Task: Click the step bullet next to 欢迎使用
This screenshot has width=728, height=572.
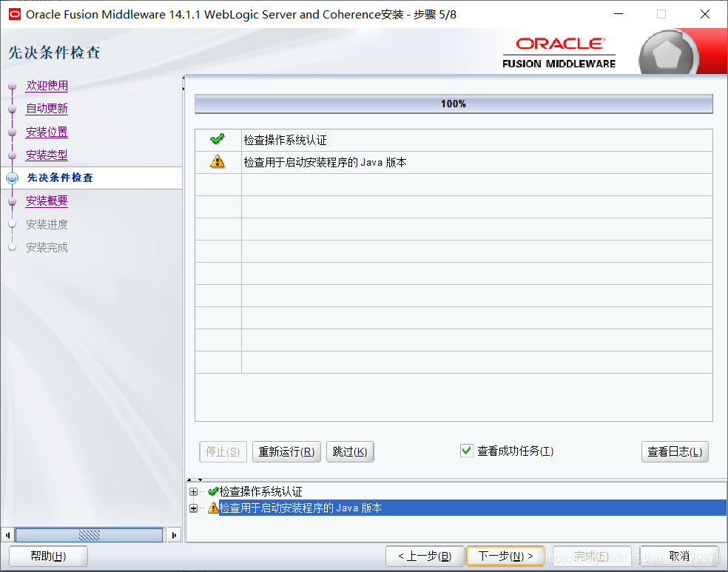Action: point(13,85)
